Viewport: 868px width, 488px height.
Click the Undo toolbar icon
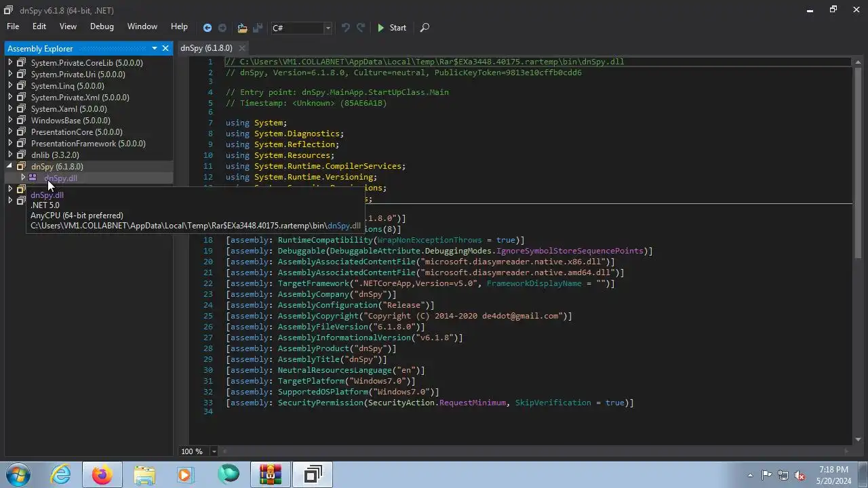point(346,28)
